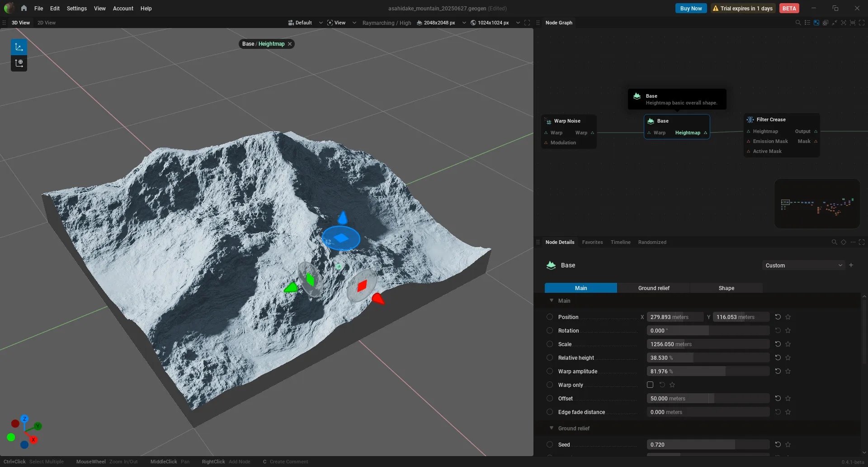The height and width of the screenshot is (467, 868).
Task: Collapse the Main section triangle
Action: click(x=552, y=300)
